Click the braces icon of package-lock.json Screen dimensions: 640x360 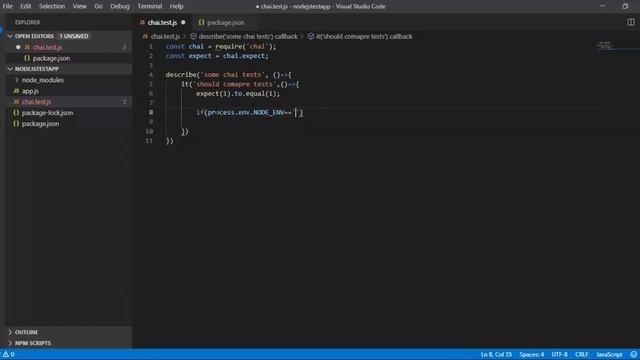tap(16, 113)
